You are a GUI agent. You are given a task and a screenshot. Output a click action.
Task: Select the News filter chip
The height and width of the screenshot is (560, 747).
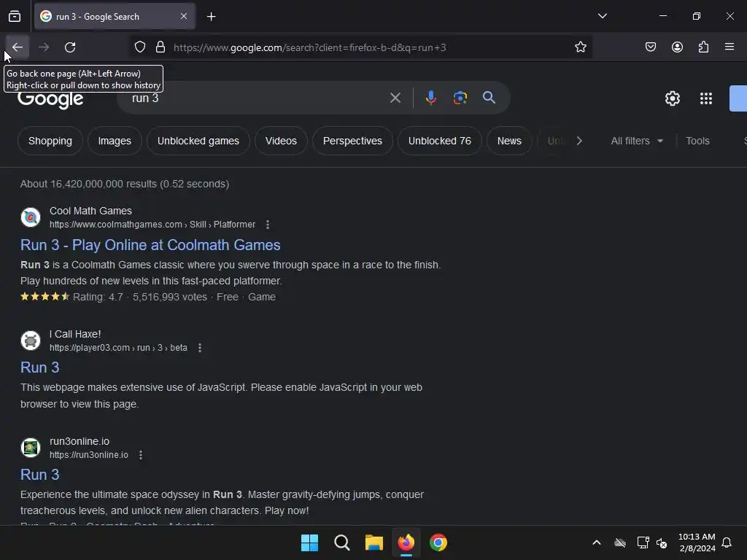(x=509, y=141)
